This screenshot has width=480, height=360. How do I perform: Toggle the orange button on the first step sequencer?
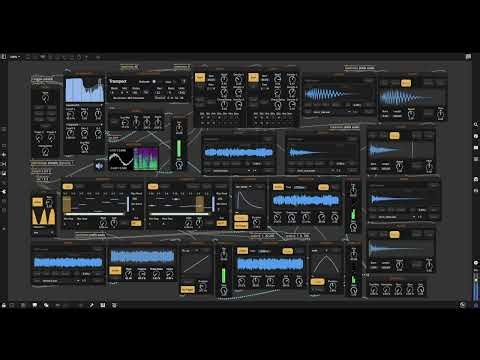point(68,187)
